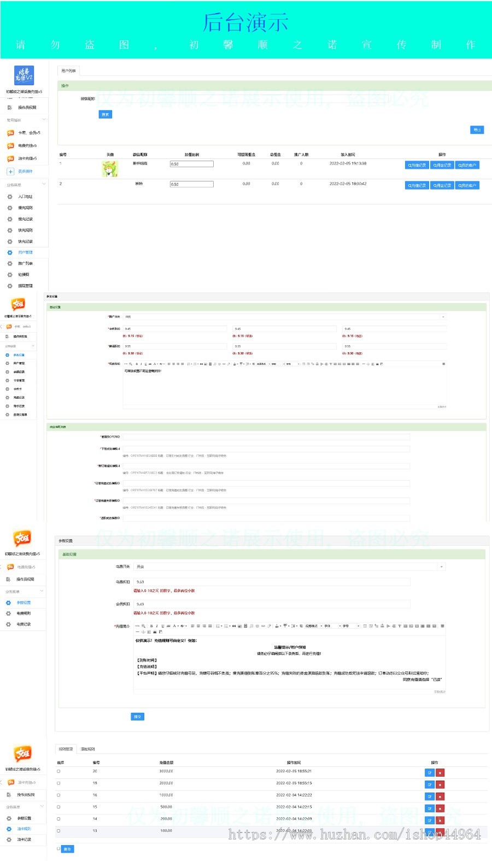
Task: Delete the rule row with amount 2000.00
Action: pyautogui.click(x=440, y=784)
